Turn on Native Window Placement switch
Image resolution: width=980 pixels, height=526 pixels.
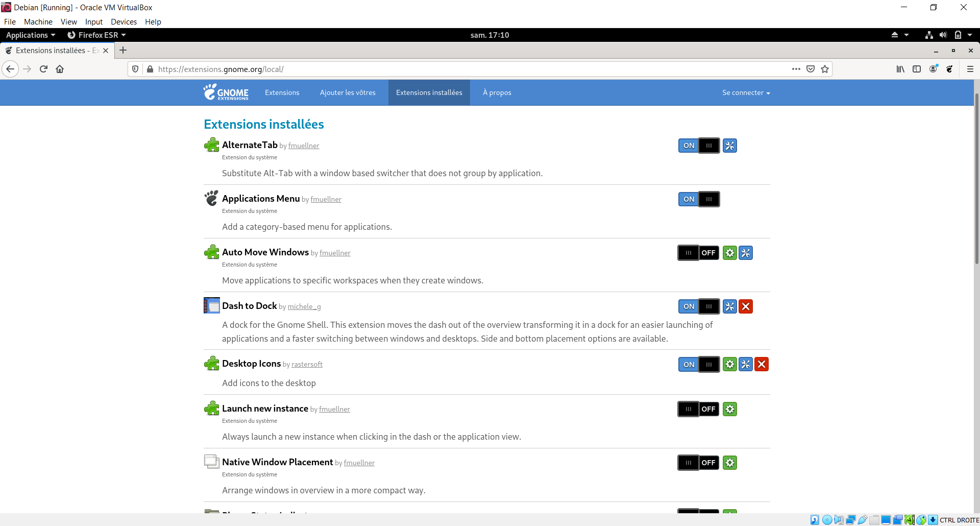tap(698, 463)
